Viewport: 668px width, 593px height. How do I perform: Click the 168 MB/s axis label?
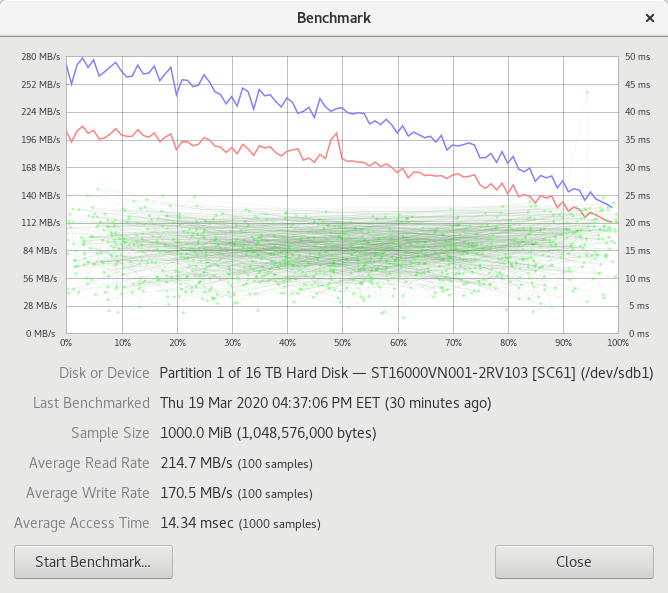pyautogui.click(x=41, y=168)
